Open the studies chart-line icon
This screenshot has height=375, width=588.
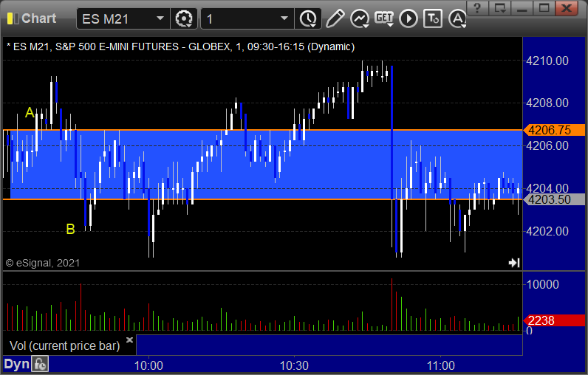pyautogui.click(x=360, y=18)
